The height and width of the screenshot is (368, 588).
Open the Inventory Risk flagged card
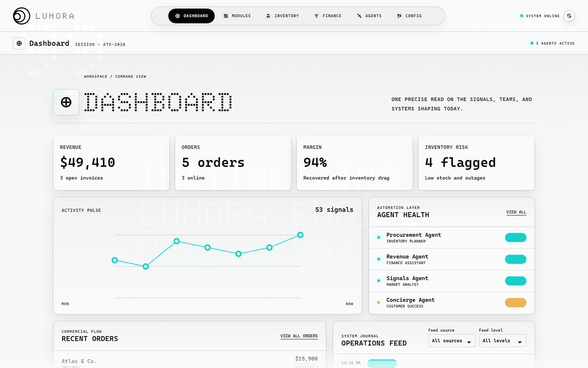click(476, 163)
